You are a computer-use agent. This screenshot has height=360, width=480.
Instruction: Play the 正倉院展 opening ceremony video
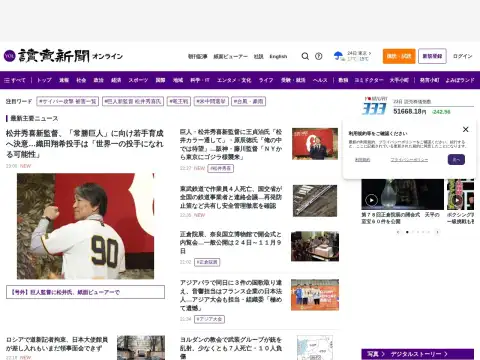[371, 200]
